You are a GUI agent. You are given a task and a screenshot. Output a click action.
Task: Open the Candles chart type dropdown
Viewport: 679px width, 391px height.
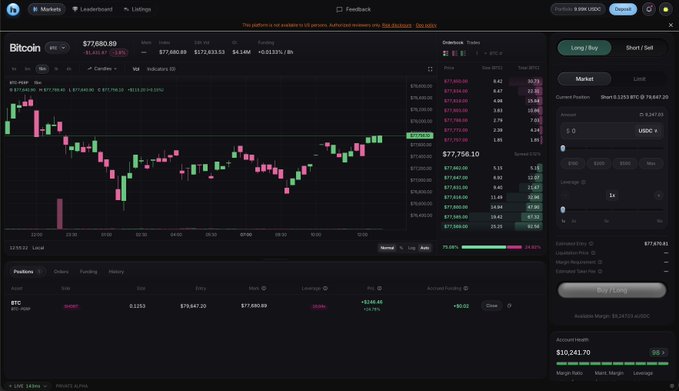102,69
